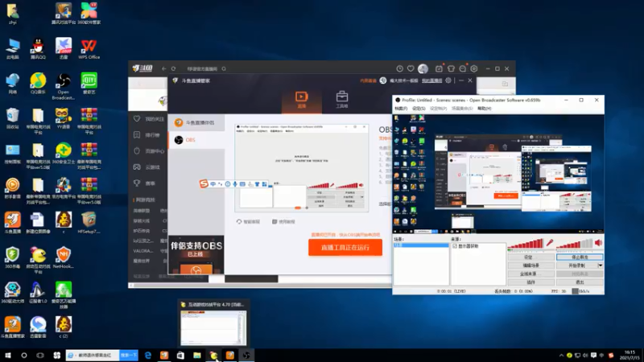Adjust the OBS desktop volume meter

[x=575, y=244]
